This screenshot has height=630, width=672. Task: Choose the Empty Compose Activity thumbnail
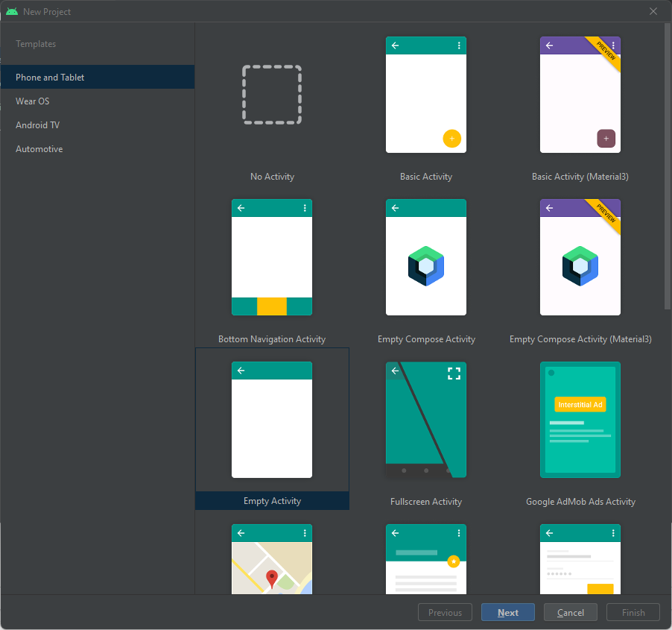pos(426,257)
